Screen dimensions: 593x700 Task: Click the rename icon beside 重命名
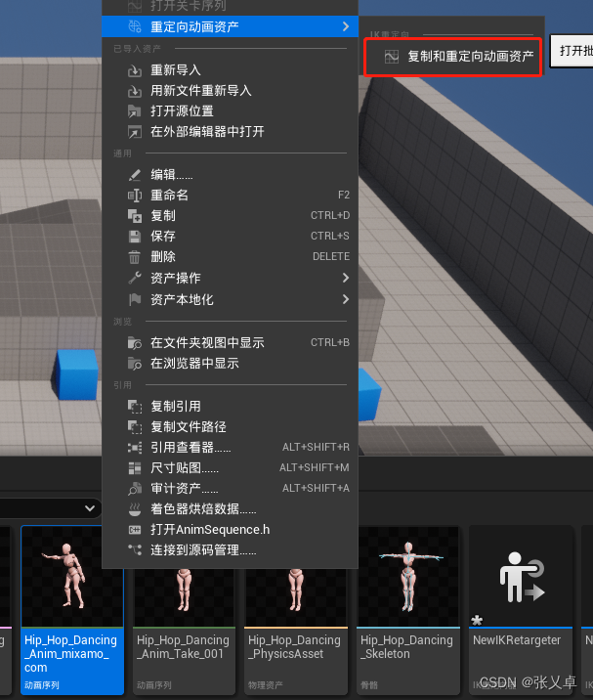coord(135,196)
